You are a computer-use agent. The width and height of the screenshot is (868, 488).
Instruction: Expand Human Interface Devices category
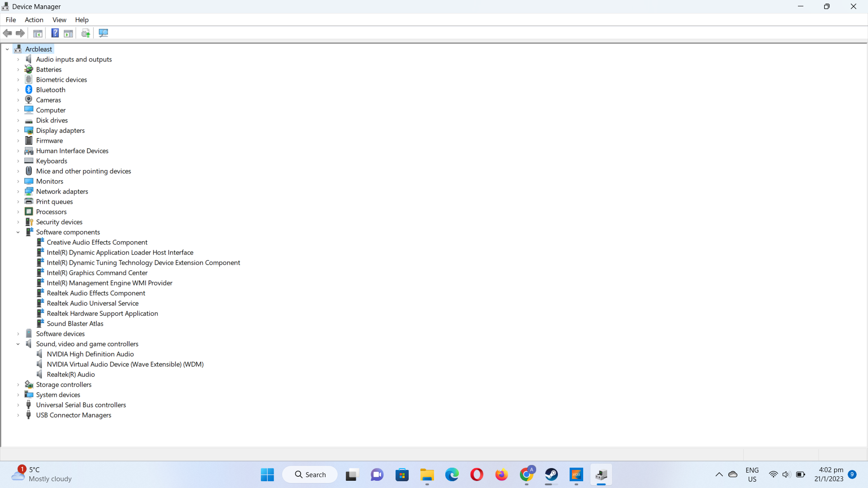coord(18,150)
